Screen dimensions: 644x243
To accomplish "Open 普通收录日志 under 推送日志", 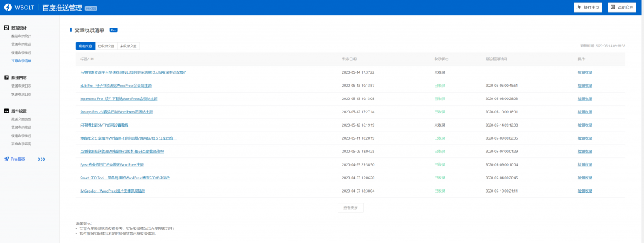I will [x=21, y=86].
